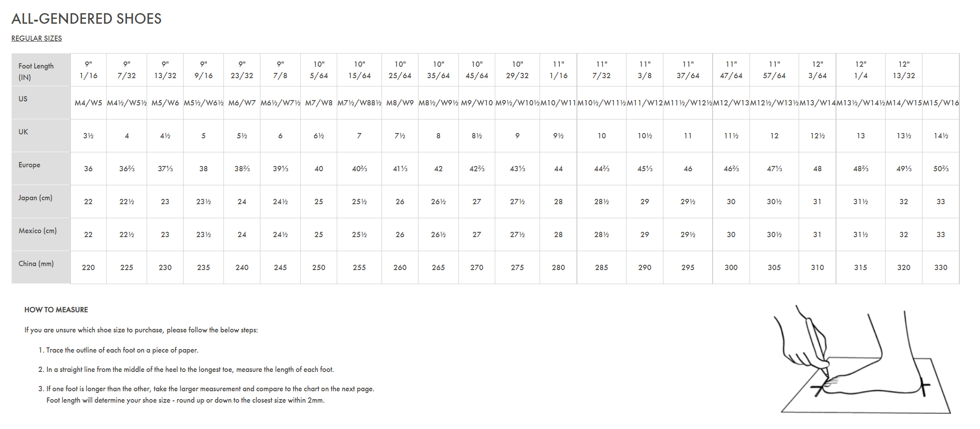This screenshot has width=980, height=429.
Task: Select the China (mm) row header
Action: 41,267
